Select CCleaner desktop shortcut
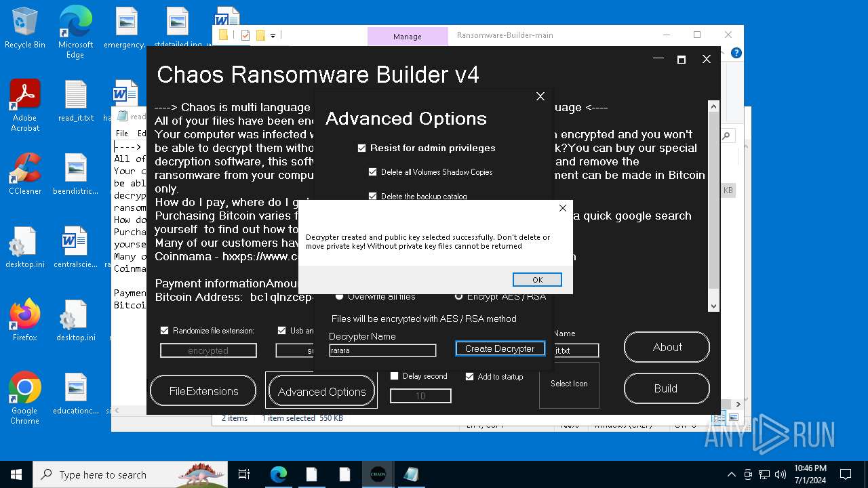This screenshot has height=488, width=868. [25, 174]
